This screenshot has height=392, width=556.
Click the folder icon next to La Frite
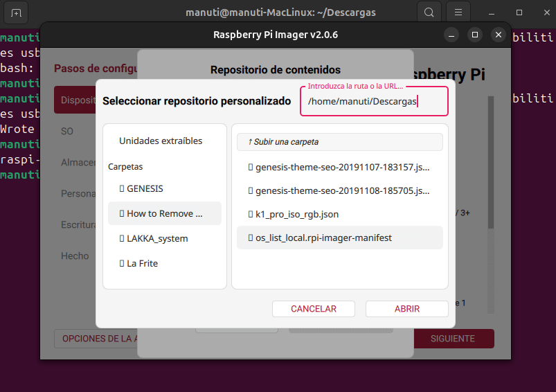click(x=122, y=263)
